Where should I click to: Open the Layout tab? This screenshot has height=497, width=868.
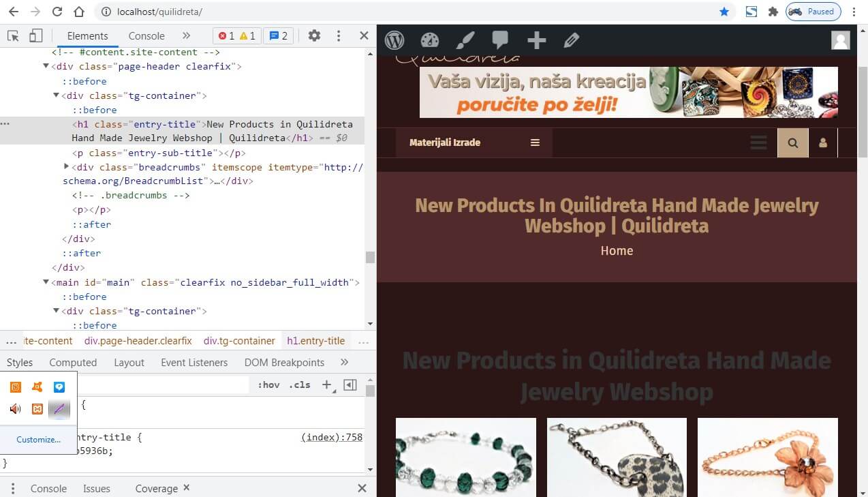point(129,363)
